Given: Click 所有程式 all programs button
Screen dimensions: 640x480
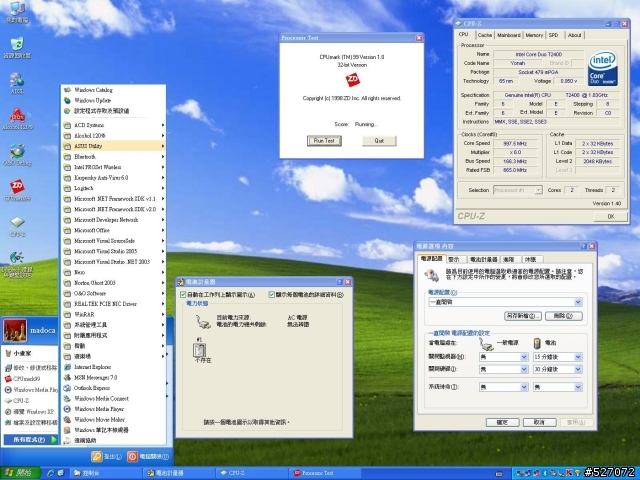Looking at the screenshot, I should [x=31, y=440].
